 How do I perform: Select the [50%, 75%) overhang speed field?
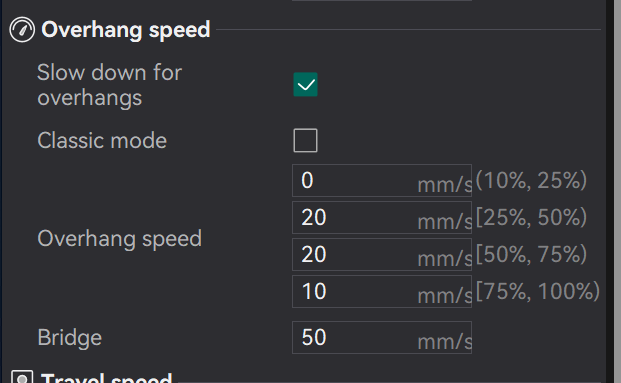(x=382, y=254)
